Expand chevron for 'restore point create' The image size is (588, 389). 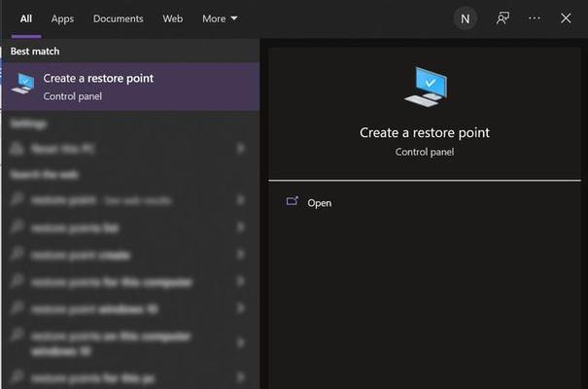click(240, 255)
